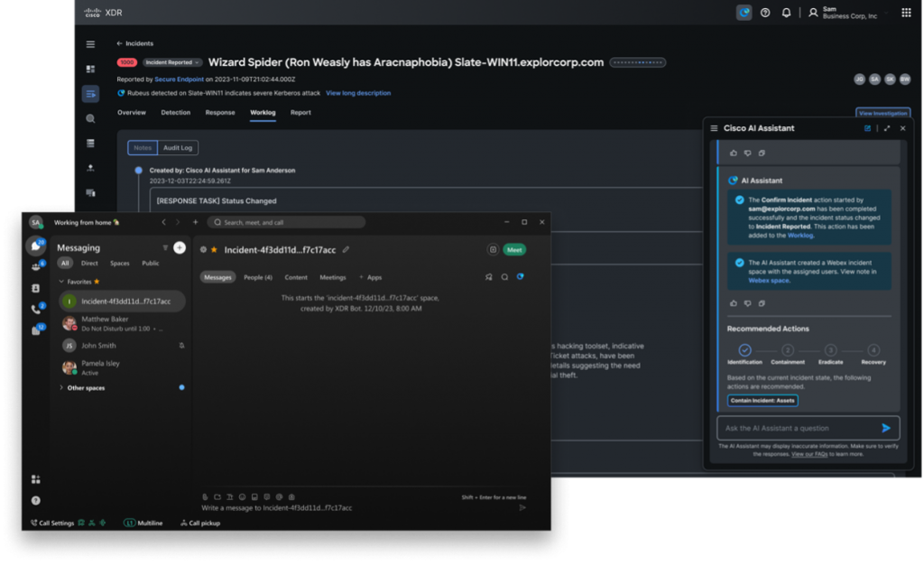Click the green Meet button
Viewport: 924px width, 566px height.
[x=514, y=250]
